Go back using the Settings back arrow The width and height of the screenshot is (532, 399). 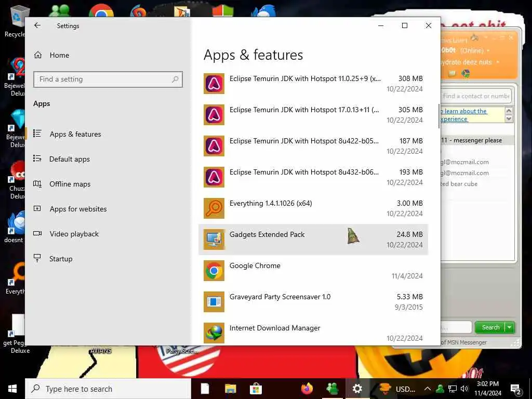click(37, 25)
